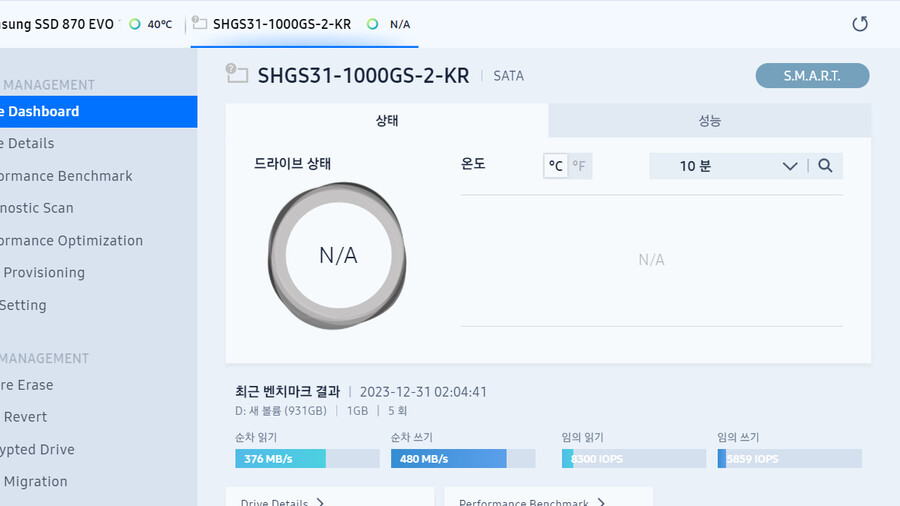This screenshot has height=506, width=900.
Task: Click the 순차 읽기 label
Action: [256, 437]
